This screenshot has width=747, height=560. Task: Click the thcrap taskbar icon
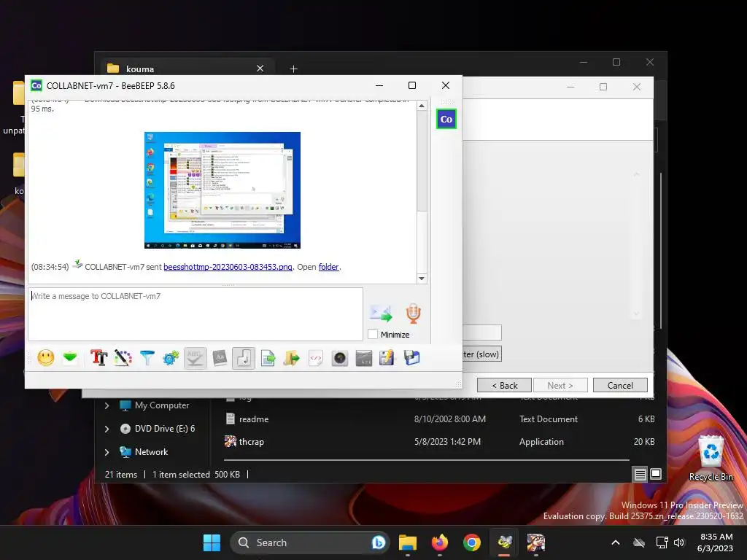536,542
